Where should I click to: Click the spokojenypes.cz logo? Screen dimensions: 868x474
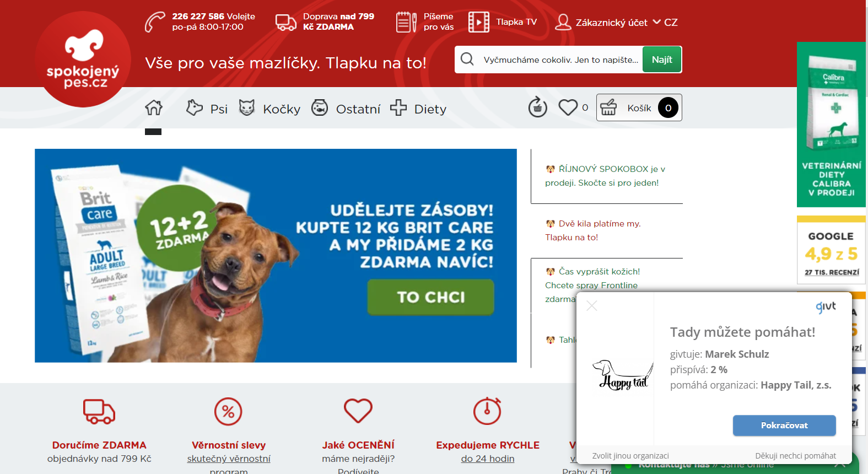(83, 60)
